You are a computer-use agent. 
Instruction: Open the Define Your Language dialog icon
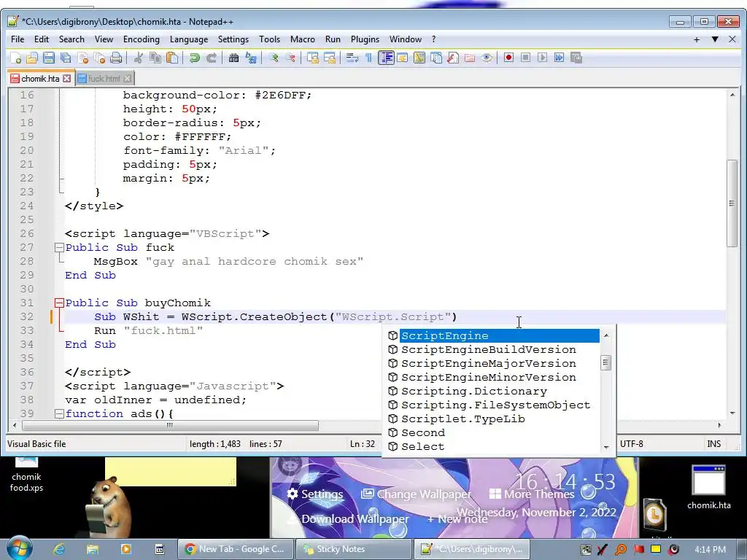[403, 58]
